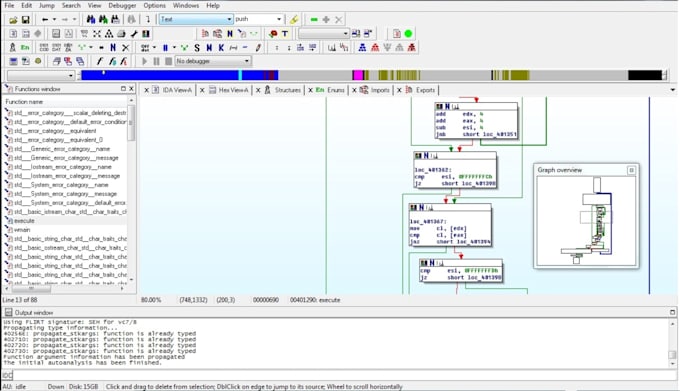The image size is (680, 391).
Task: Click the pencil edit icon in third row
Action: click(x=258, y=48)
